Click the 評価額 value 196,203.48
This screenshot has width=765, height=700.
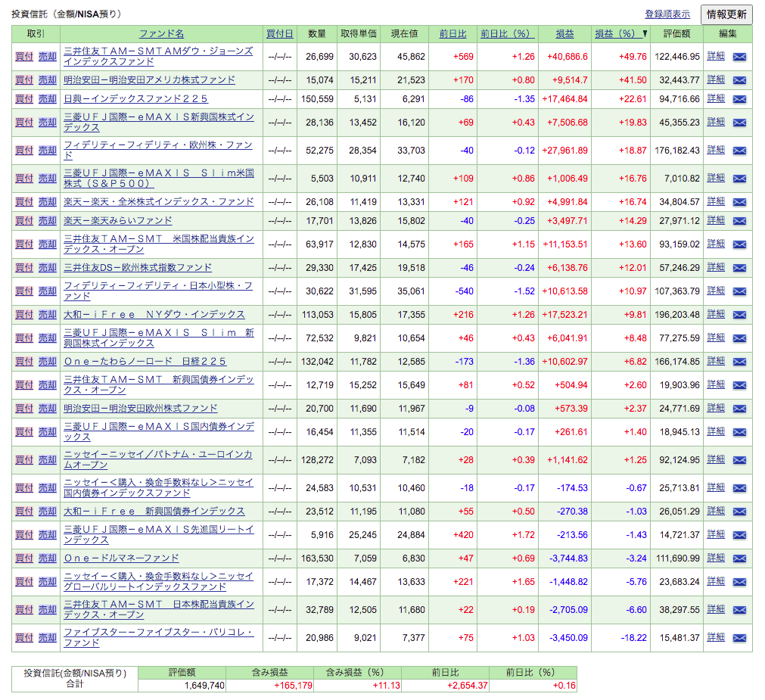click(x=677, y=315)
